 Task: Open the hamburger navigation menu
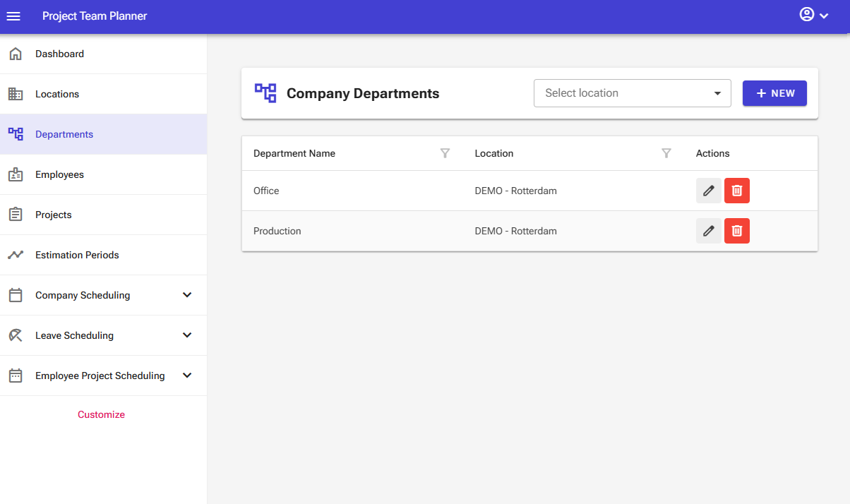click(13, 16)
